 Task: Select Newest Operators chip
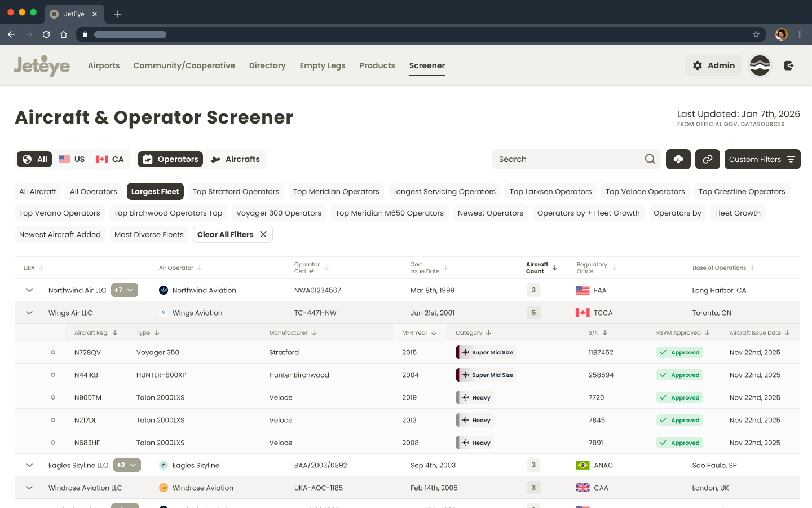[491, 213]
